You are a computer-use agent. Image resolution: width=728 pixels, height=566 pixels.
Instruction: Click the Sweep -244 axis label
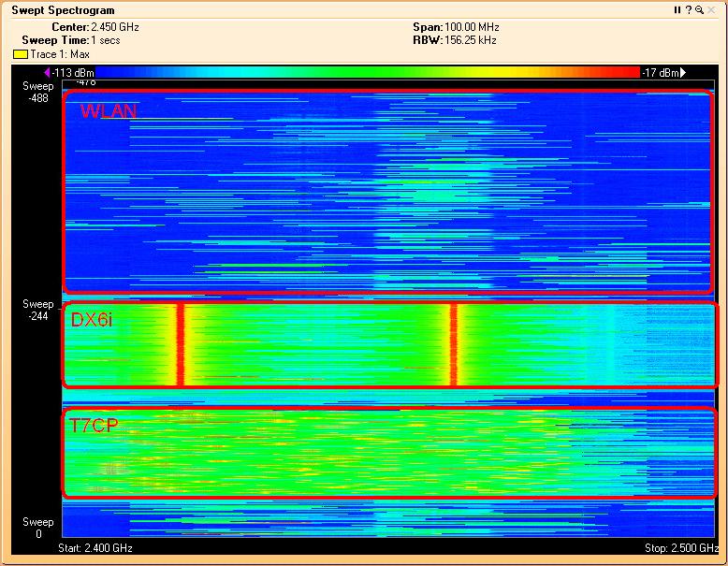click(38, 310)
